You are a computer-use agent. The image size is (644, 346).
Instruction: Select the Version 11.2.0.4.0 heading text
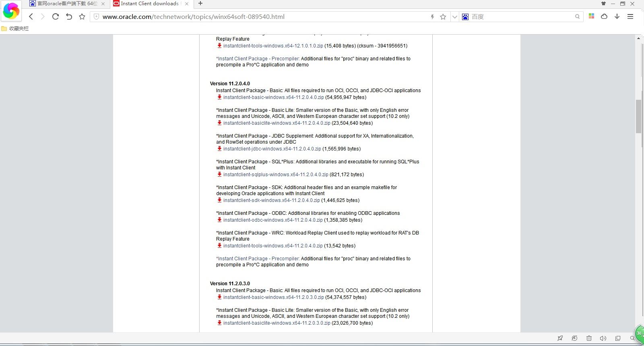pos(230,84)
